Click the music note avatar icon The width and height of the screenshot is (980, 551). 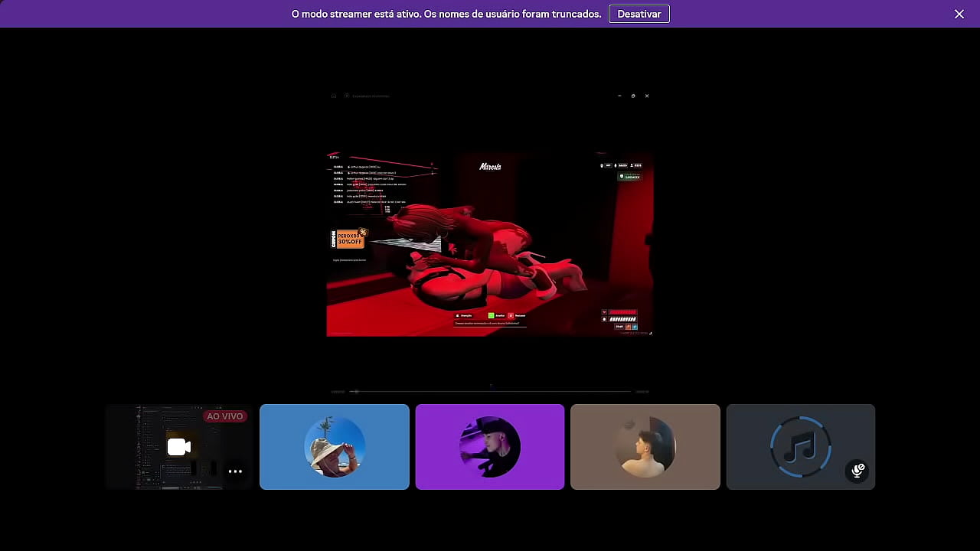[800, 446]
